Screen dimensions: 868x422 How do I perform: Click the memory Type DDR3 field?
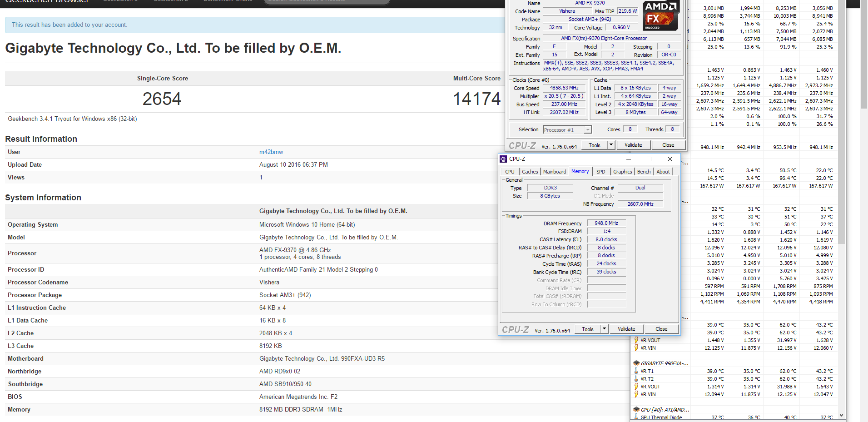click(x=550, y=188)
